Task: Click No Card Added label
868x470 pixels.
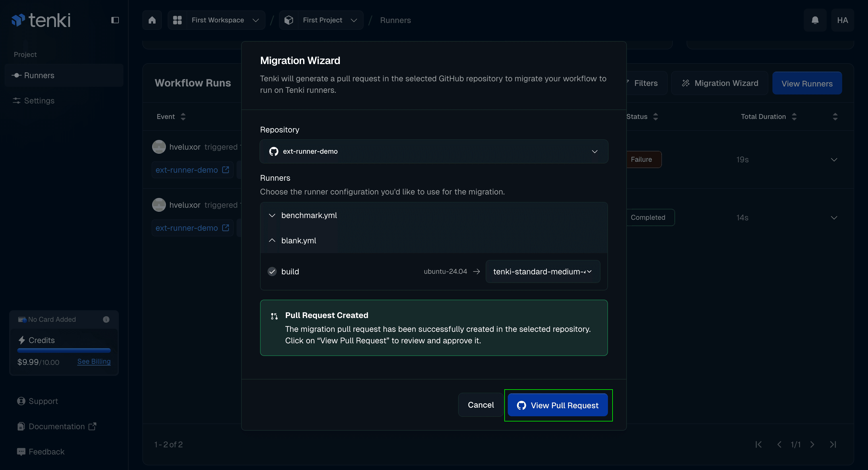Action: click(x=52, y=319)
